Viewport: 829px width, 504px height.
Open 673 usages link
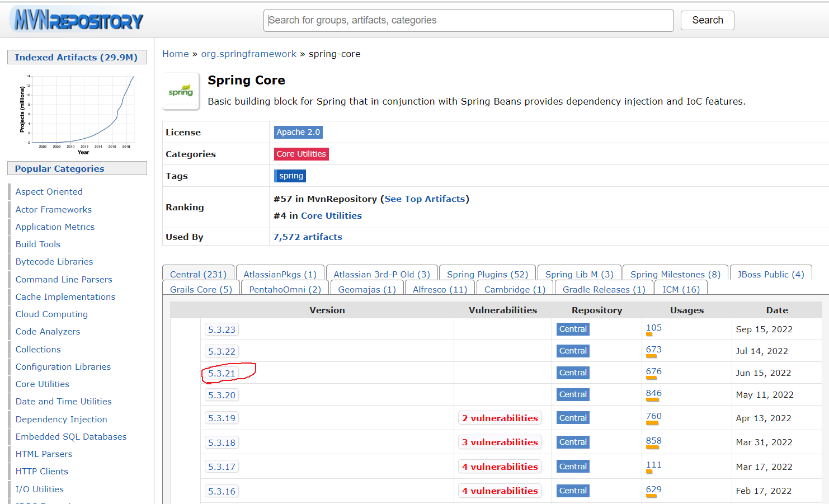(x=653, y=350)
